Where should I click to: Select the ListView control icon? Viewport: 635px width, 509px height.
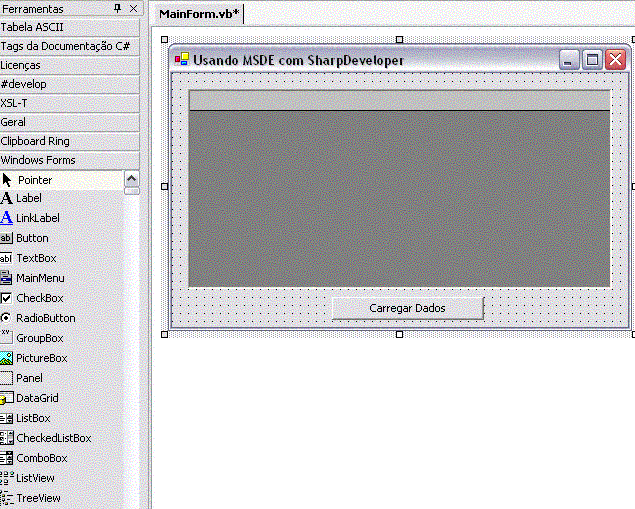6,478
